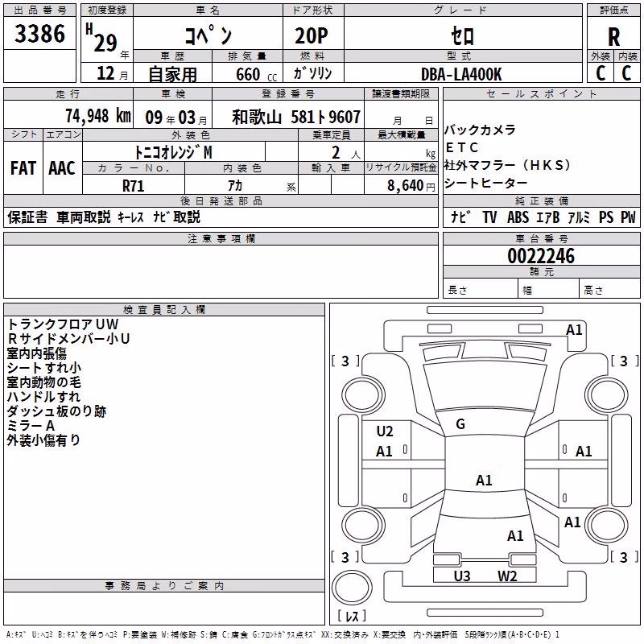Select the inspection date 09年03月
Viewport: 644px width, 644px height.
pyautogui.click(x=176, y=118)
